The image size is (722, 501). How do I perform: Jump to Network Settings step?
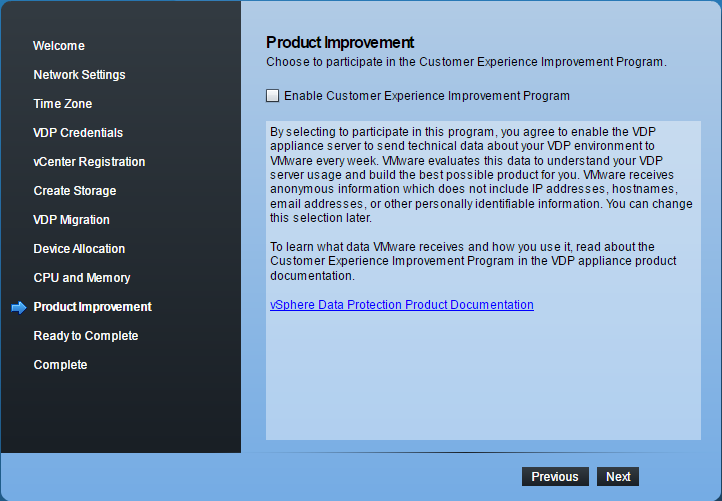tap(79, 75)
